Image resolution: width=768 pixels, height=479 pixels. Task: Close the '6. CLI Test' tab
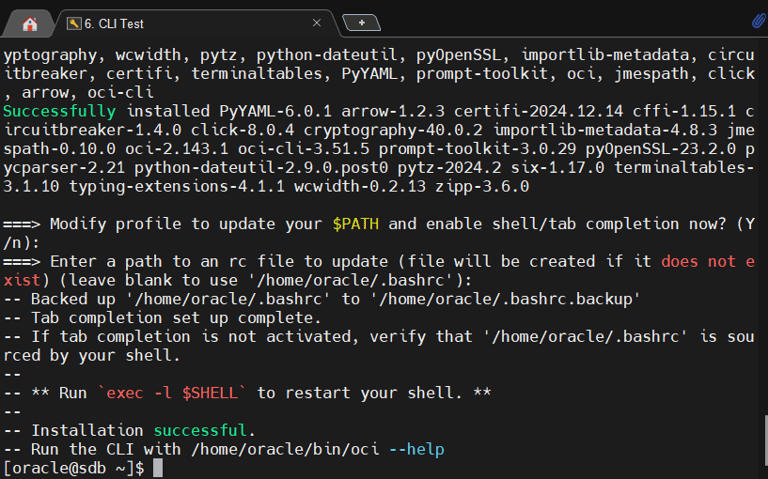pyautogui.click(x=317, y=23)
